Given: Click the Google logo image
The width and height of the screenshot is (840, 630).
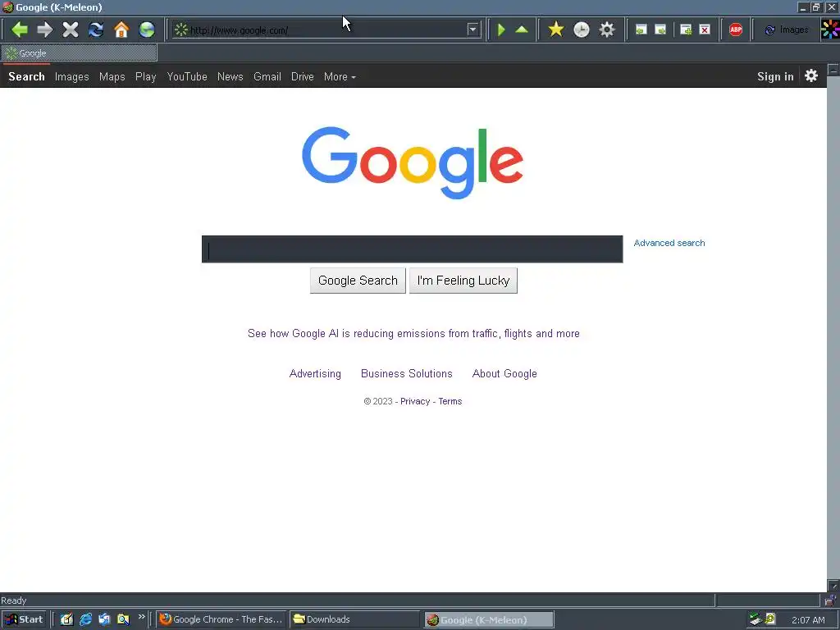Looking at the screenshot, I should click(x=413, y=163).
